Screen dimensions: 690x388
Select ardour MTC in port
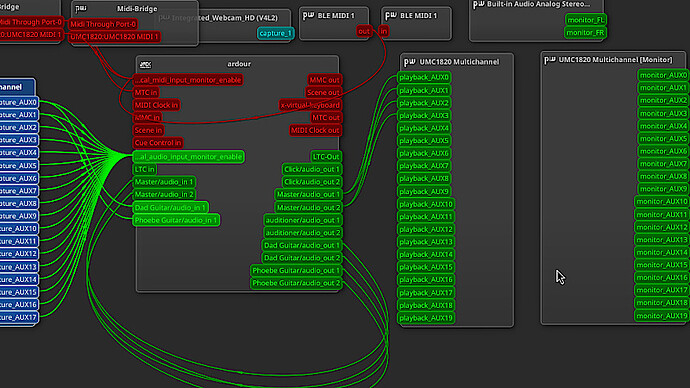click(146, 92)
